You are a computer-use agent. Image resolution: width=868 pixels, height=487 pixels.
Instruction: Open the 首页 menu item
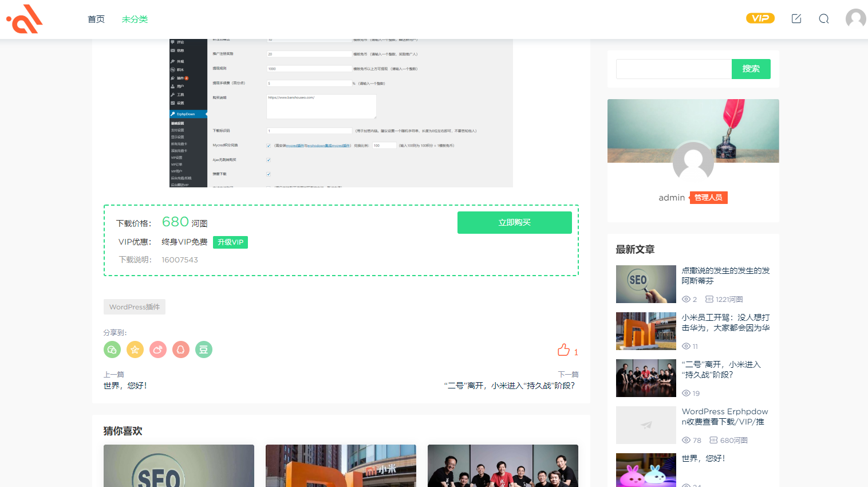pyautogui.click(x=96, y=19)
